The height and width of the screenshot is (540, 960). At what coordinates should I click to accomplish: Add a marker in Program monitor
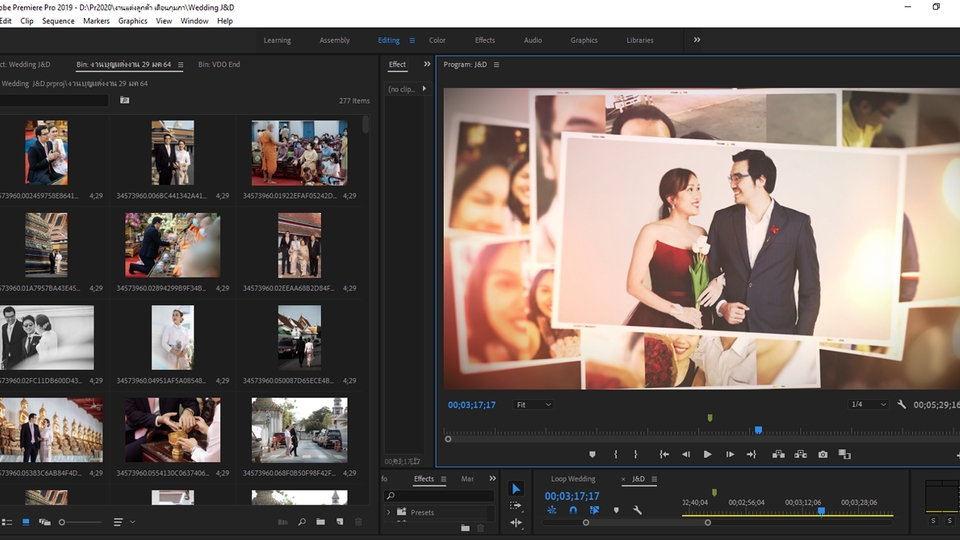tap(592, 454)
